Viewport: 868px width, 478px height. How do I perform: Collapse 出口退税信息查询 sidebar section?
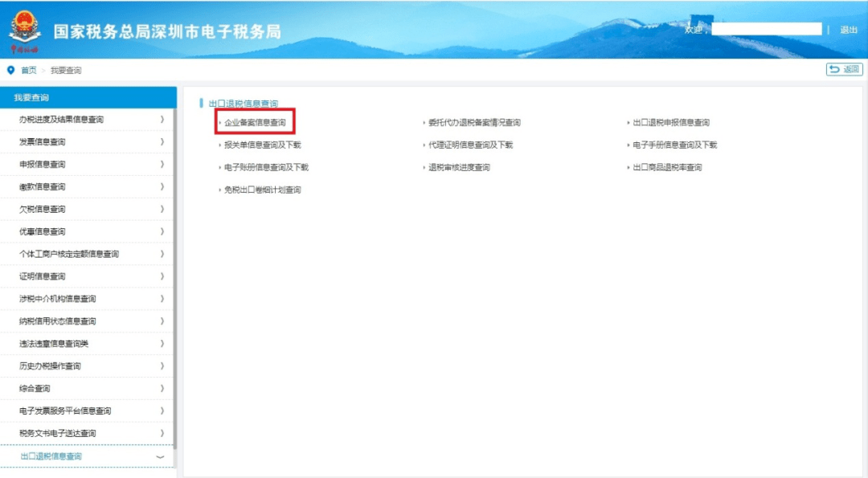pos(159,456)
